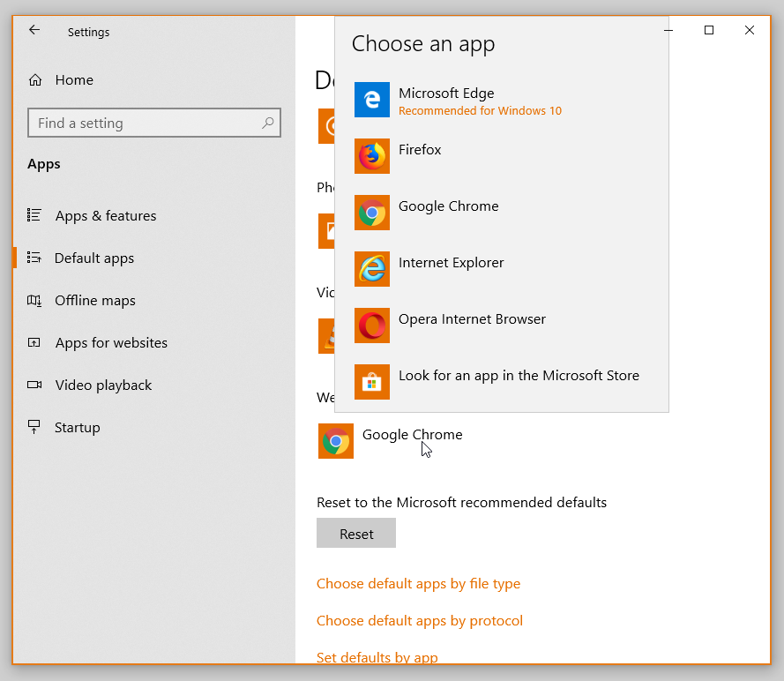
Task: Click the search magnifier icon
Action: coord(268,123)
